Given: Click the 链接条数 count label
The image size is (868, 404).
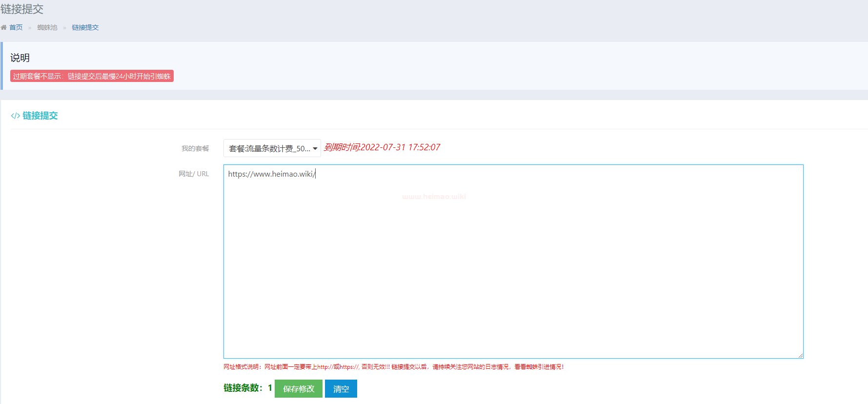Looking at the screenshot, I should coord(243,388).
